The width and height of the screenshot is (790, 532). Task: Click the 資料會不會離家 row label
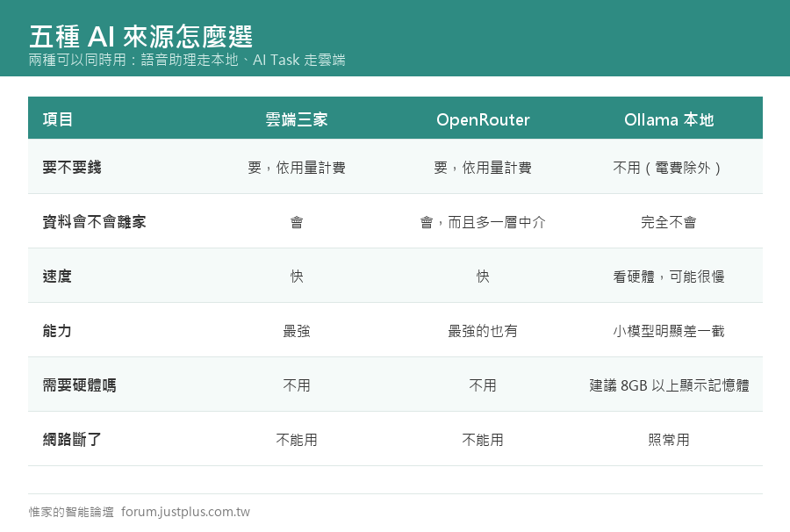click(x=94, y=221)
